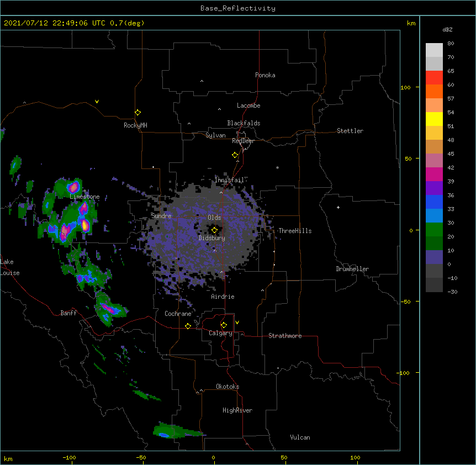The image size is (476, 465).
Task: Click the Innisfail city label
Action: point(229,180)
